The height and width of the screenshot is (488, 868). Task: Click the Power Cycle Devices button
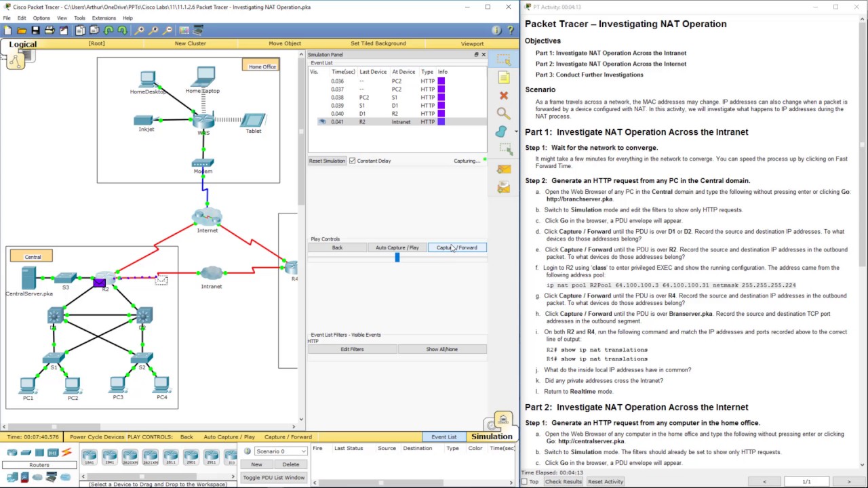coord(97,437)
